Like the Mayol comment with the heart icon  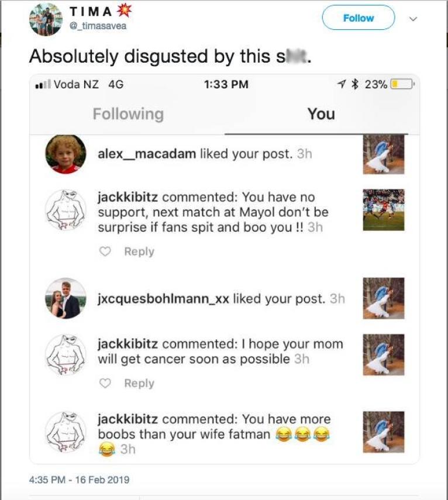[x=105, y=251]
